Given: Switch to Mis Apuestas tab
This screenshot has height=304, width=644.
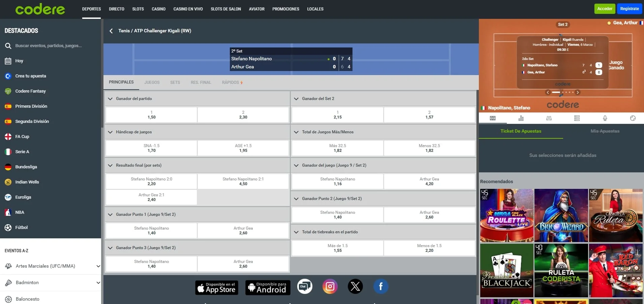Looking at the screenshot, I should point(605,131).
